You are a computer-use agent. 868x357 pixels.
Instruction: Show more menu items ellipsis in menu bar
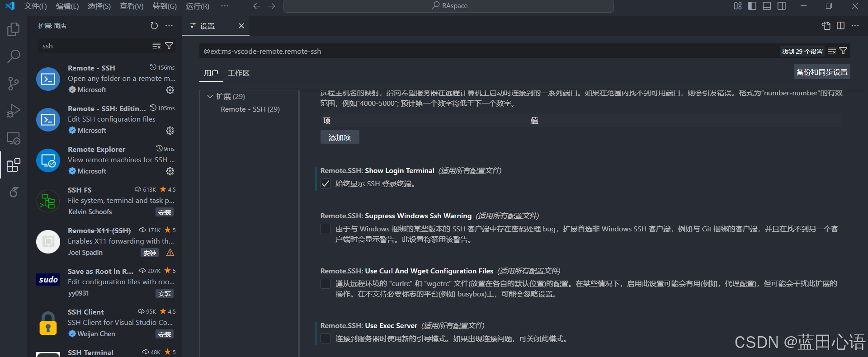coord(225,6)
